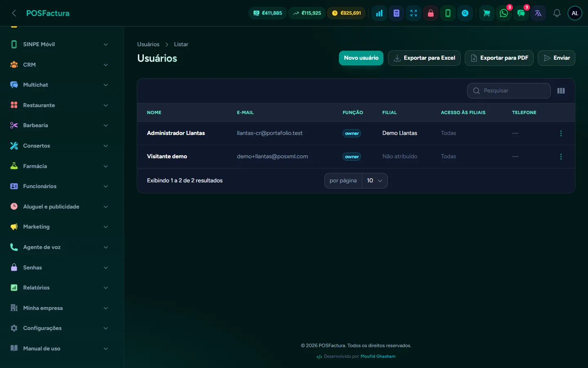Expand the SINPE Móvil menu
Image resolution: width=588 pixels, height=368 pixels.
pos(60,44)
